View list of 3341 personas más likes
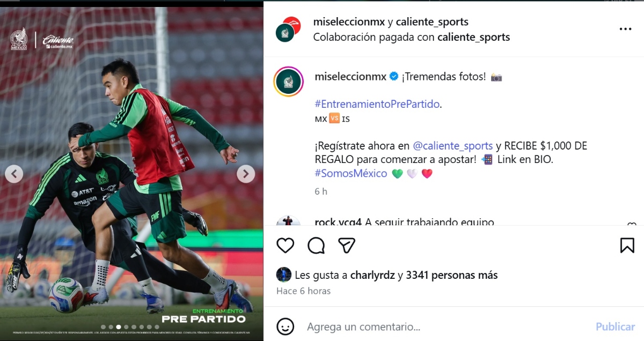 pos(452,276)
